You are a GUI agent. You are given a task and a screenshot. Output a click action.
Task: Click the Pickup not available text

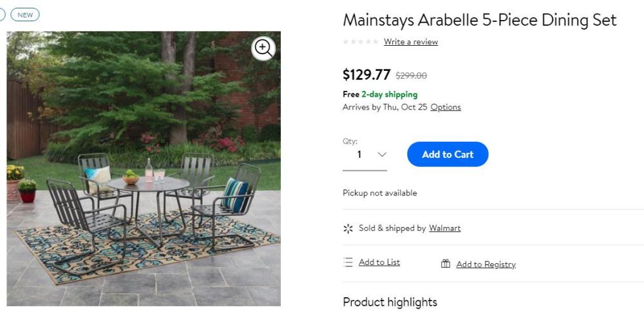[x=379, y=193]
